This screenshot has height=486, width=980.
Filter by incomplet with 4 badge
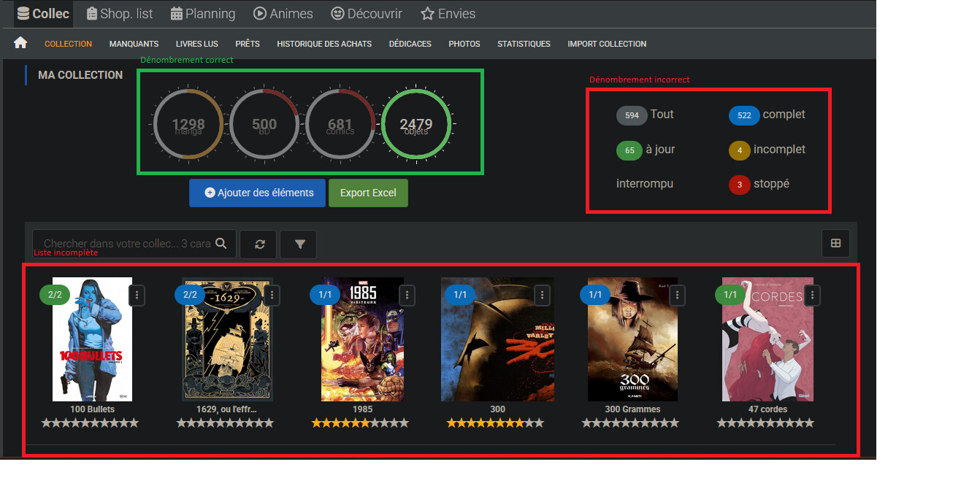767,150
